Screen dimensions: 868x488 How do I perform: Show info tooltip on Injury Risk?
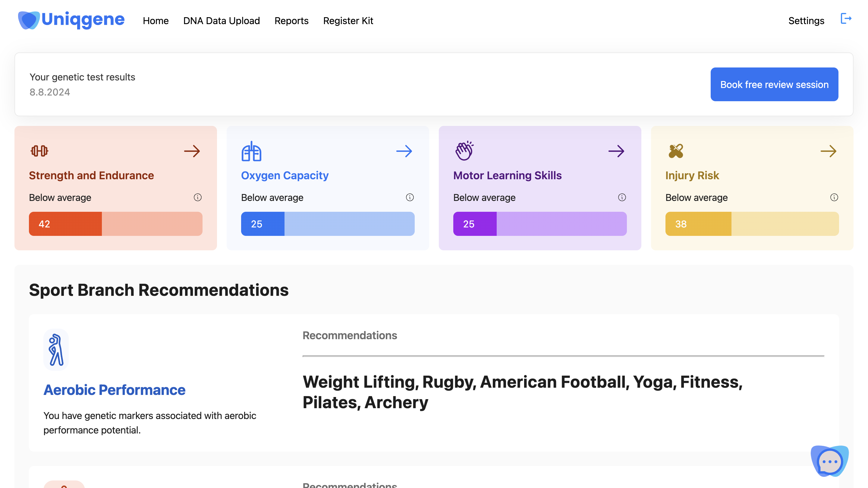tap(835, 198)
